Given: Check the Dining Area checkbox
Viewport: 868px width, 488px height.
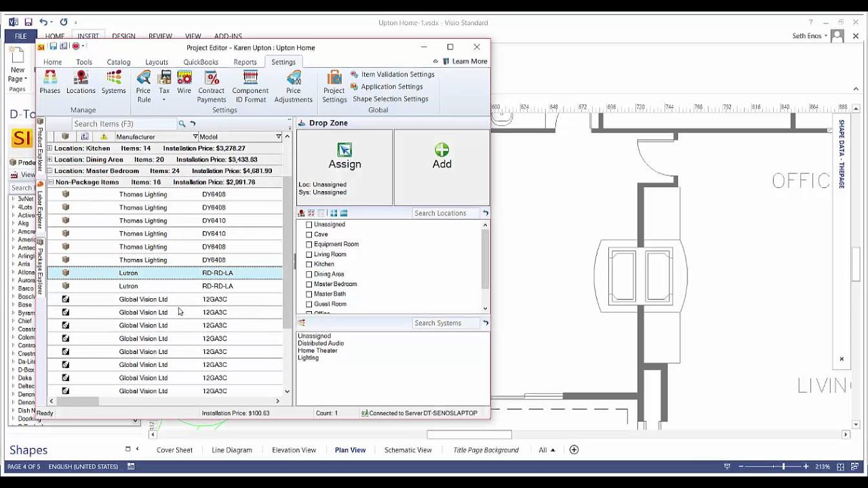Looking at the screenshot, I should [309, 274].
